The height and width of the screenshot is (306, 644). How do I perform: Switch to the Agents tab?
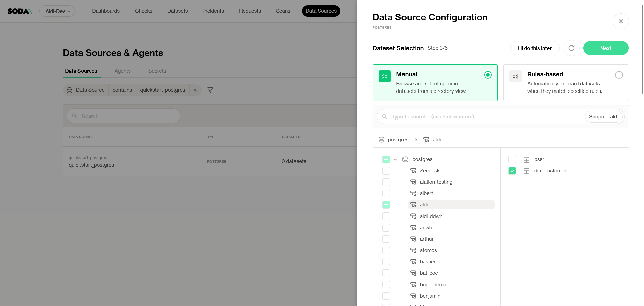click(x=122, y=71)
